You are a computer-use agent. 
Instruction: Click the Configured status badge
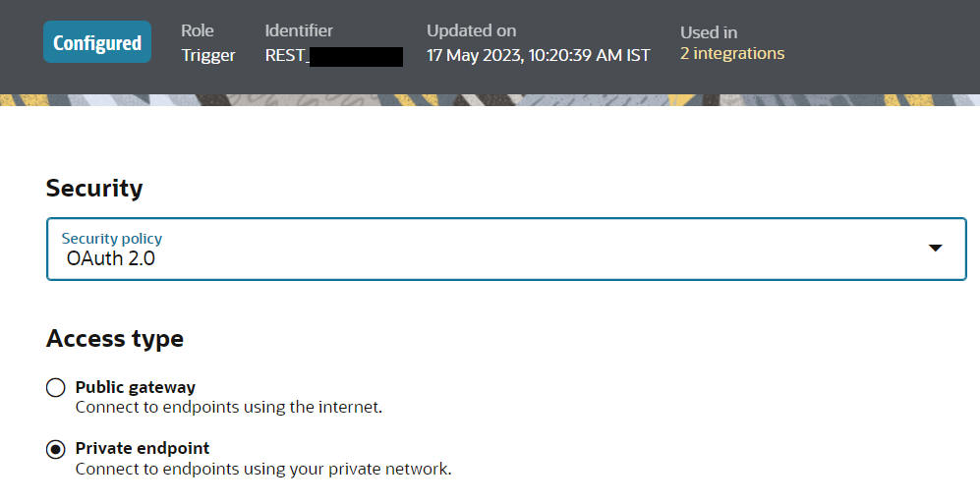97,42
